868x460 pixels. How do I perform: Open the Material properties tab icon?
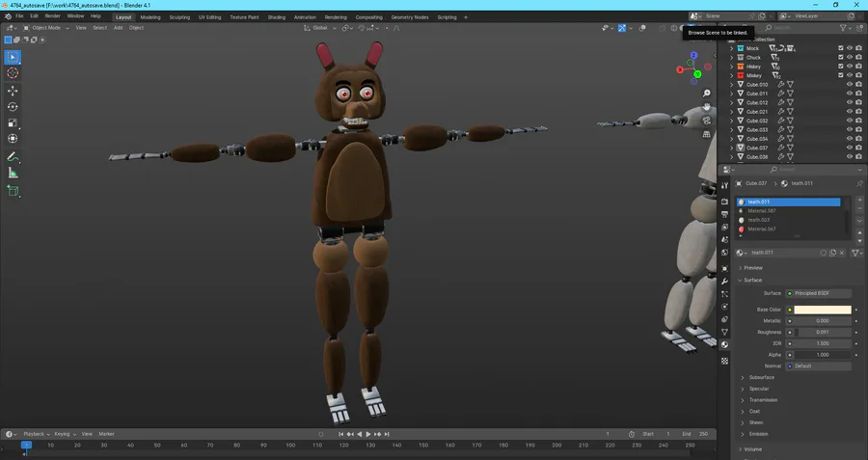coord(724,345)
